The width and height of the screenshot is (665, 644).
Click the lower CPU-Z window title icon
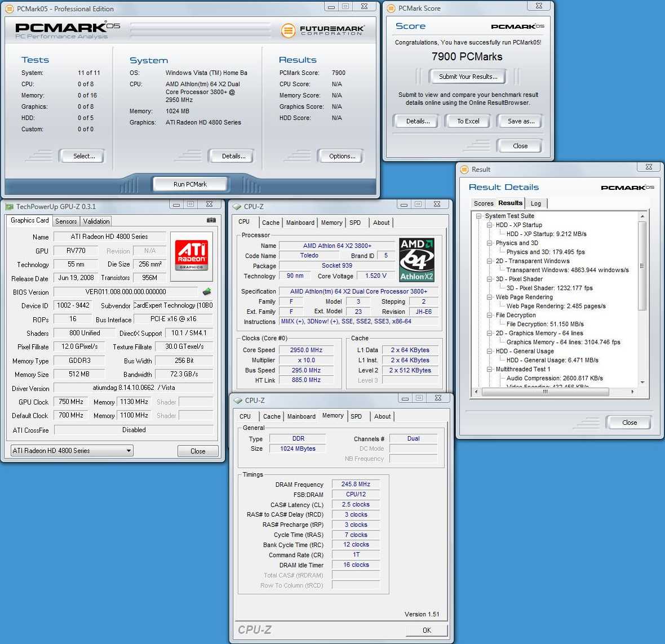coord(238,400)
